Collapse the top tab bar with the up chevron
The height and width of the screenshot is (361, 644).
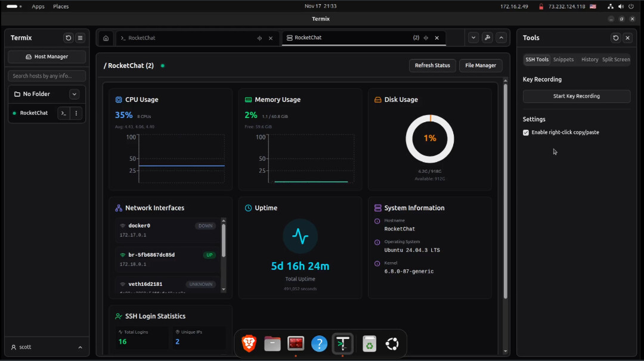point(501,38)
